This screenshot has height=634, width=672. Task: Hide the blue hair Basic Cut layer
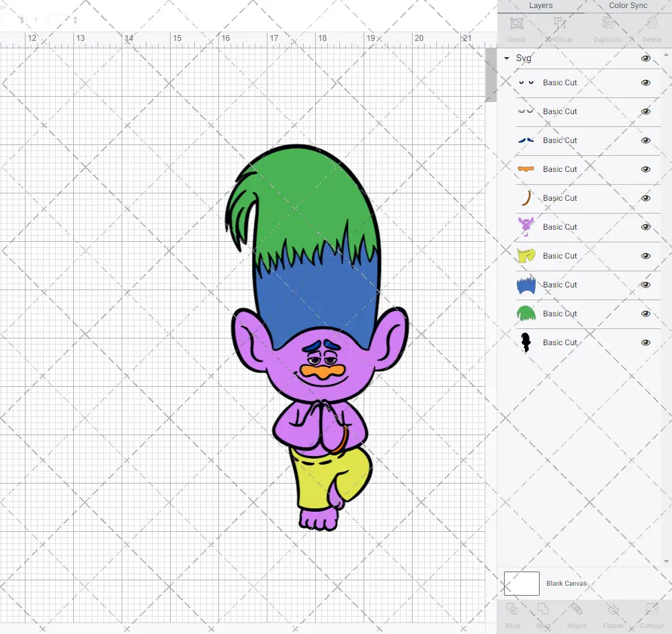point(645,285)
